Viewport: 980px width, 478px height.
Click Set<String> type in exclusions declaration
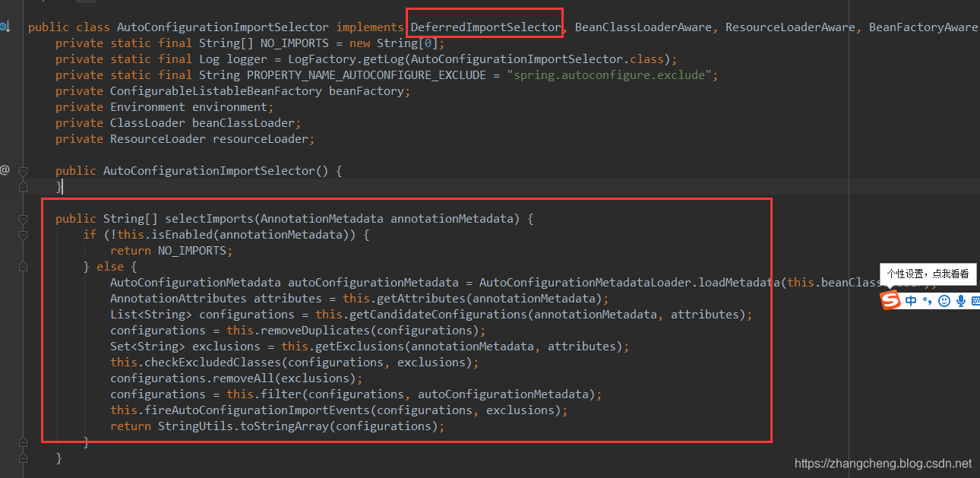point(147,346)
